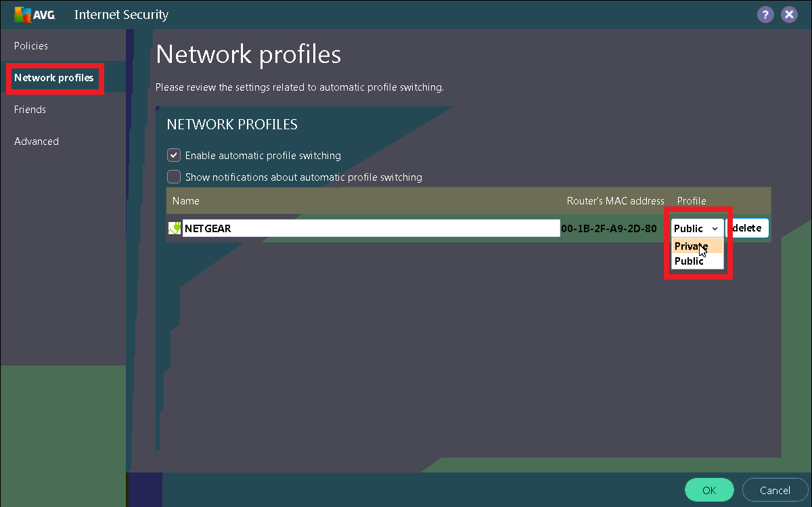Close the AVG settings window

pyautogui.click(x=788, y=14)
